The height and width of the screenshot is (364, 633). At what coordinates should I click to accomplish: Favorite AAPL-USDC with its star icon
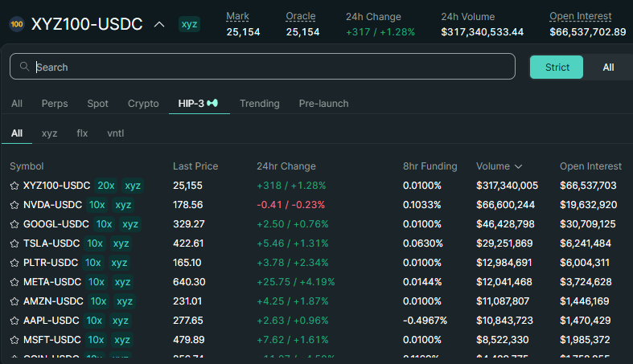point(14,321)
